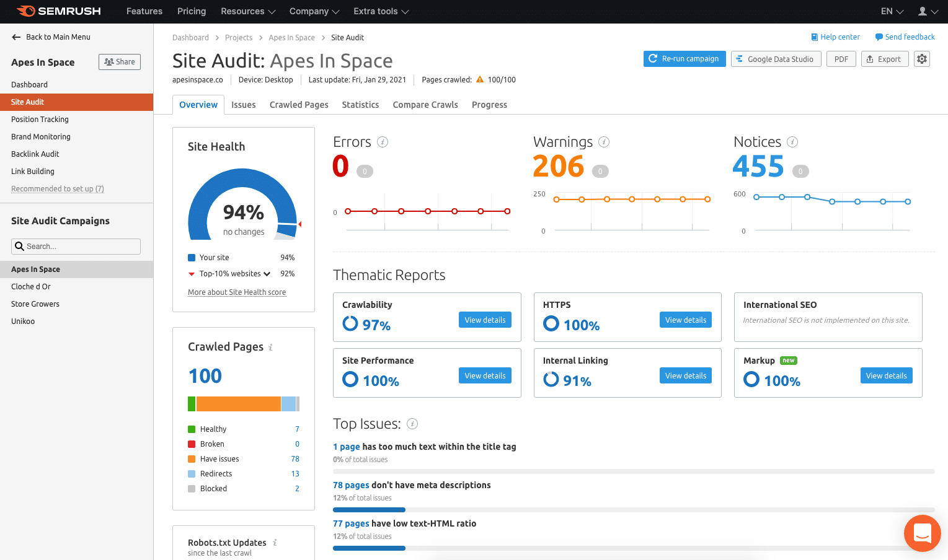Click the green Healthy bar segment
The width and height of the screenshot is (948, 560).
pyautogui.click(x=192, y=404)
